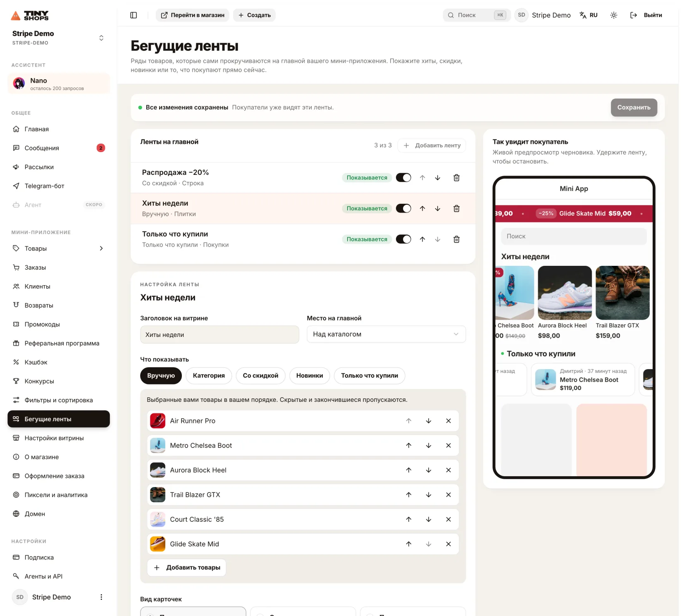682x616 pixels.
Task: Go to Заказы in the sidebar
Action: 59,267
